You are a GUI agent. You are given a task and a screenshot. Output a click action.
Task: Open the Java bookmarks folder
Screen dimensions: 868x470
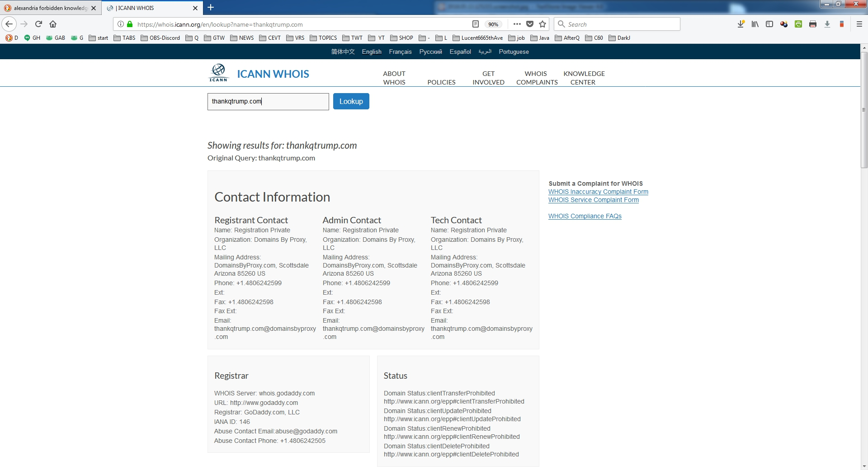(540, 38)
